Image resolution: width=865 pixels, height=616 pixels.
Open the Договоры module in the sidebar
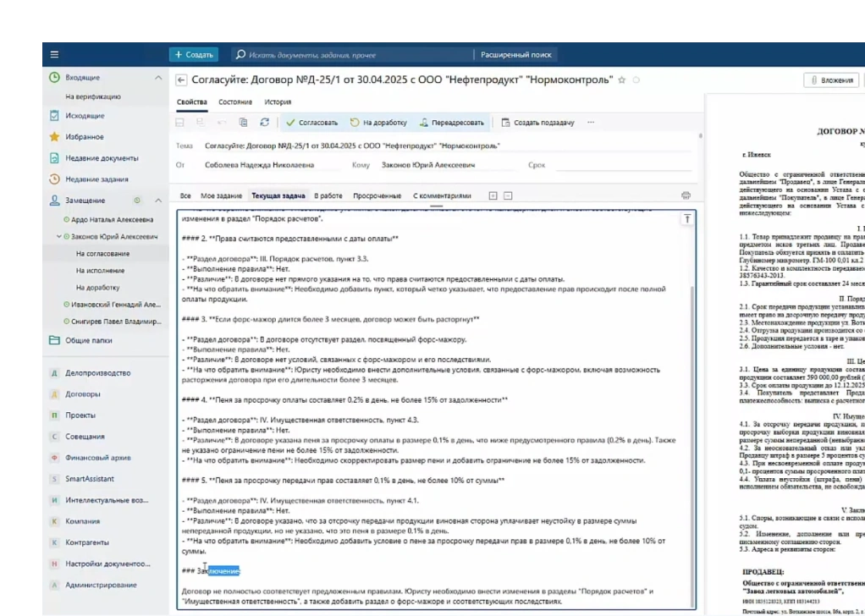pos(83,393)
